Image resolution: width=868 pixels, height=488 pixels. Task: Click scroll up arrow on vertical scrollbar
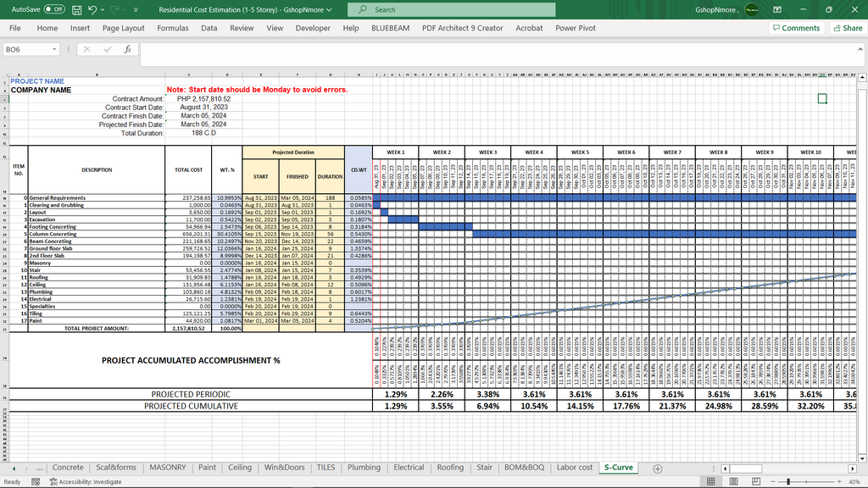click(x=862, y=77)
